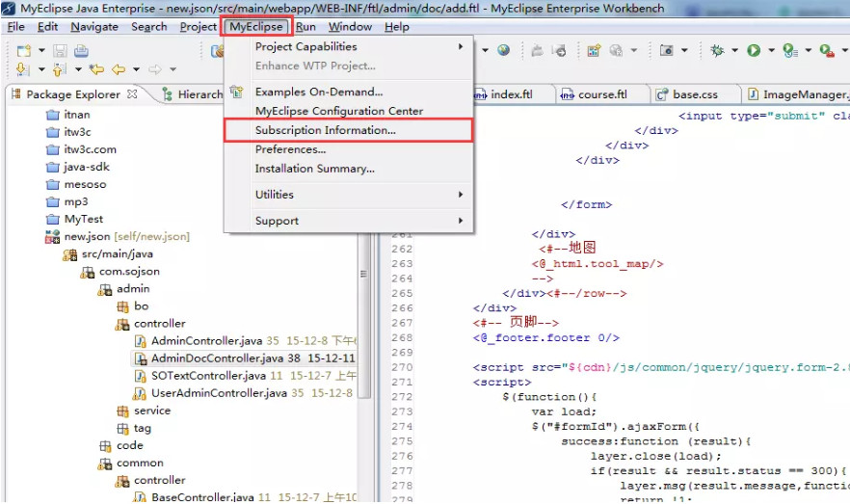Click the New file wizard icon
The image size is (850, 504).
(x=24, y=51)
